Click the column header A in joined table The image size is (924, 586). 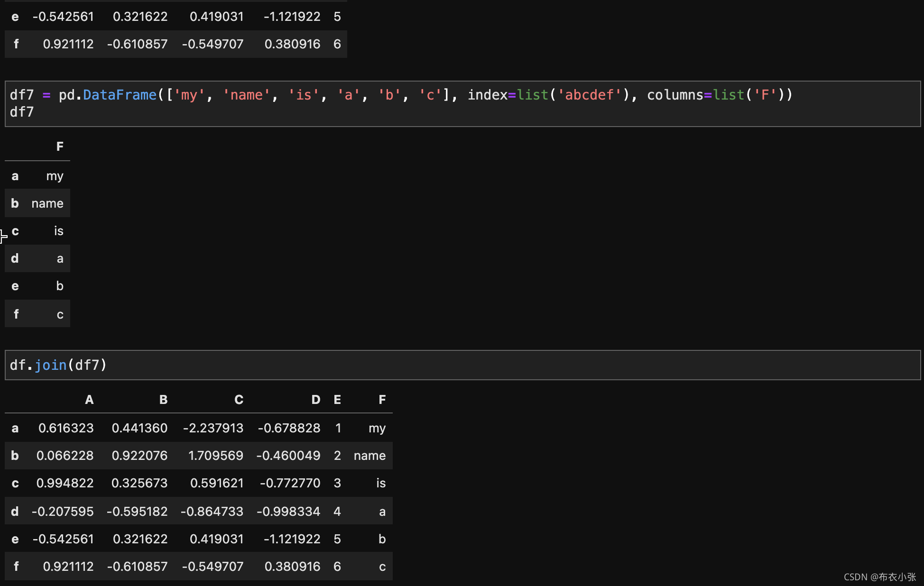(89, 400)
